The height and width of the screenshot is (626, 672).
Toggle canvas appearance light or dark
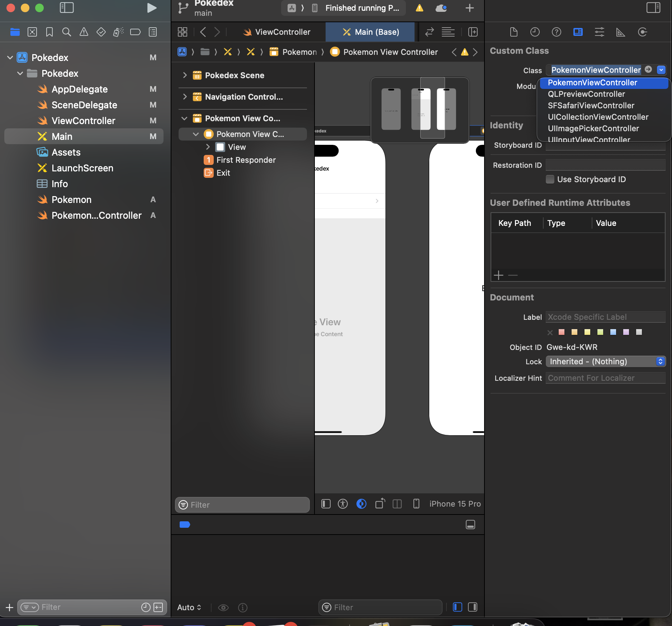(361, 504)
